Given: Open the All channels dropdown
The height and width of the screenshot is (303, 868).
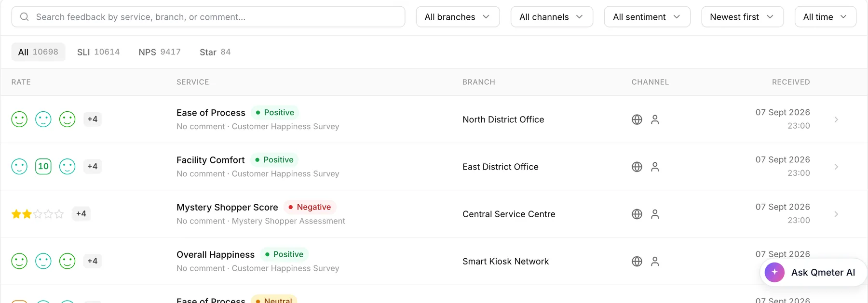Looking at the screenshot, I should (552, 17).
